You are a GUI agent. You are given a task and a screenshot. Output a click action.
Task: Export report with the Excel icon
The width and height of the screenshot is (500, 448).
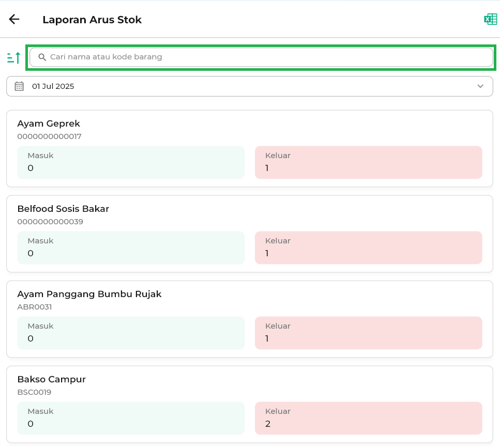coord(490,20)
